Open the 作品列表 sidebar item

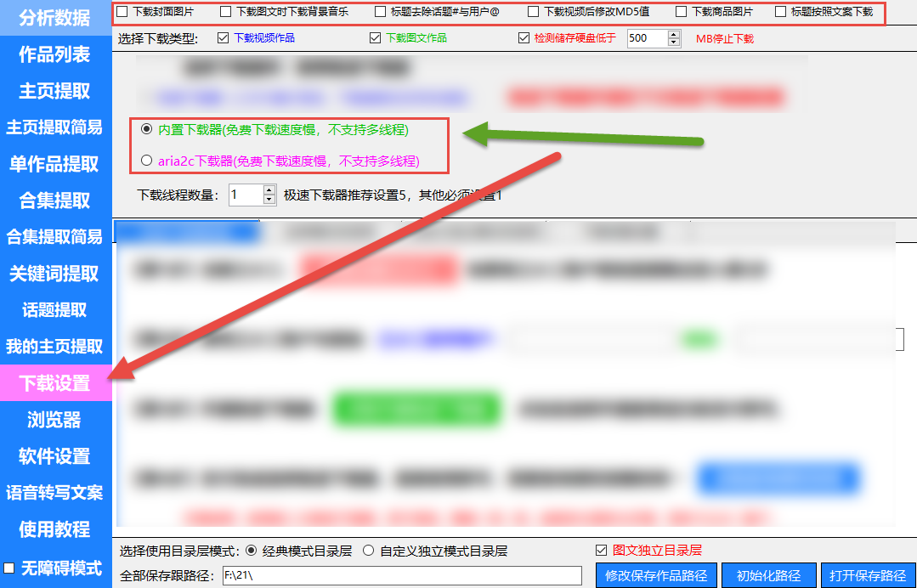click(55, 54)
